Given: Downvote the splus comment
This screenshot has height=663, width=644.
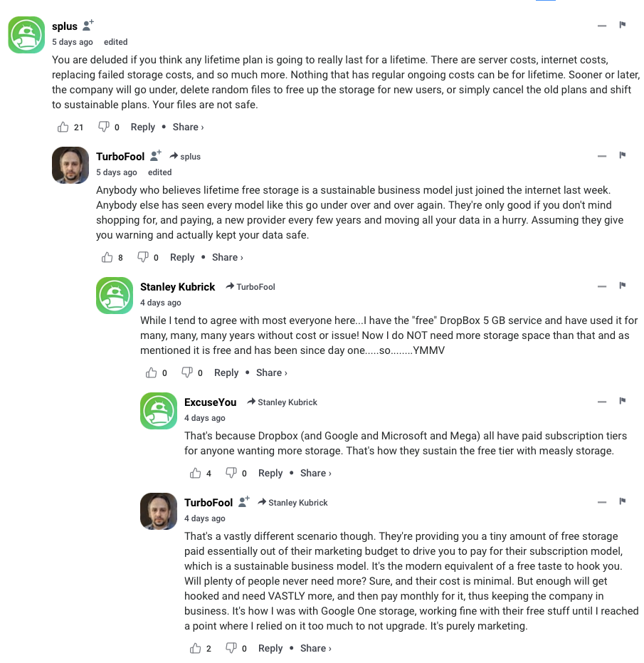Looking at the screenshot, I should pyautogui.click(x=104, y=127).
